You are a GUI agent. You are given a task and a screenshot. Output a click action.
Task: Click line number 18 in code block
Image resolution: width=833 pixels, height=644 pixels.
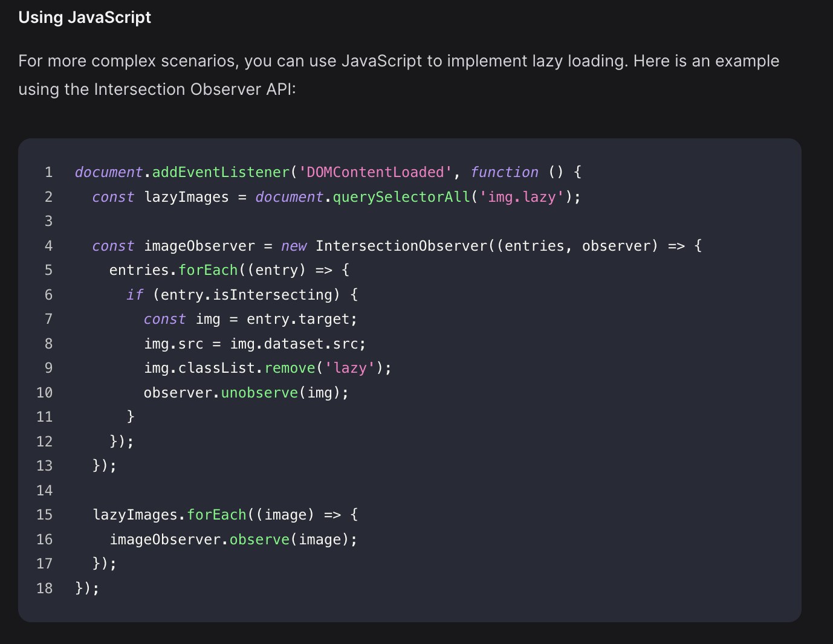(x=45, y=588)
